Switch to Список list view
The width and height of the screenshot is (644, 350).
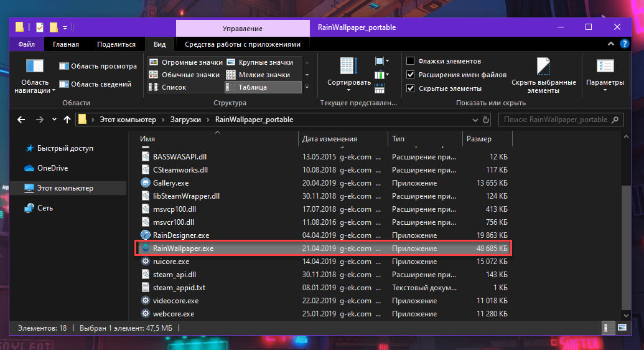(167, 87)
